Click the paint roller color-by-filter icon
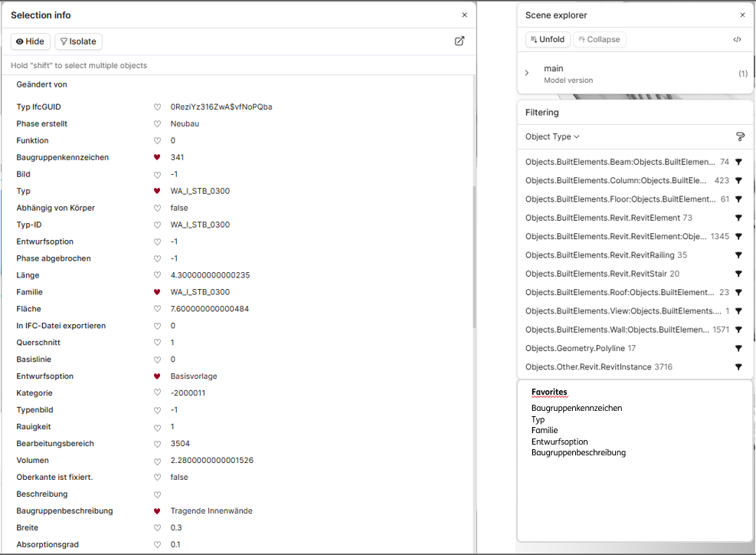 [x=740, y=137]
